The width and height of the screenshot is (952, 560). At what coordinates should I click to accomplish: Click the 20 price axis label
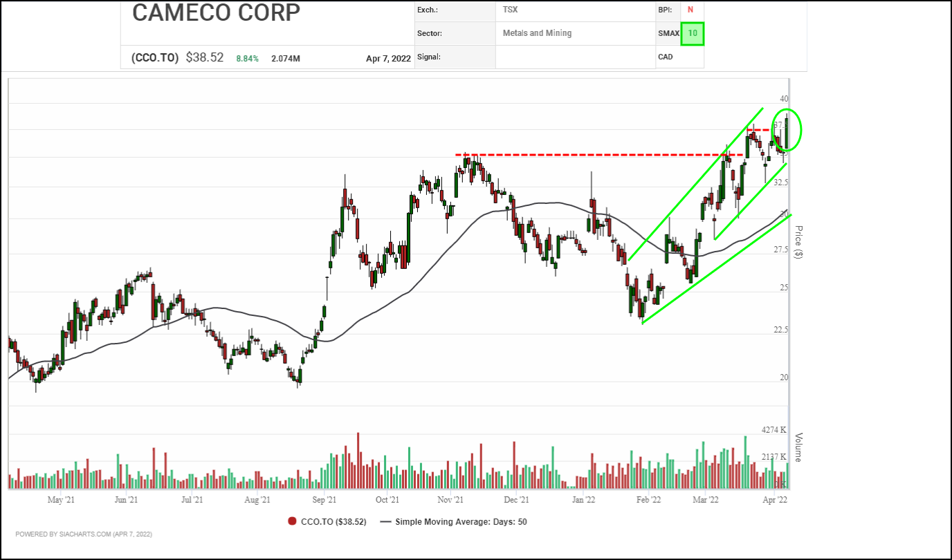point(784,377)
